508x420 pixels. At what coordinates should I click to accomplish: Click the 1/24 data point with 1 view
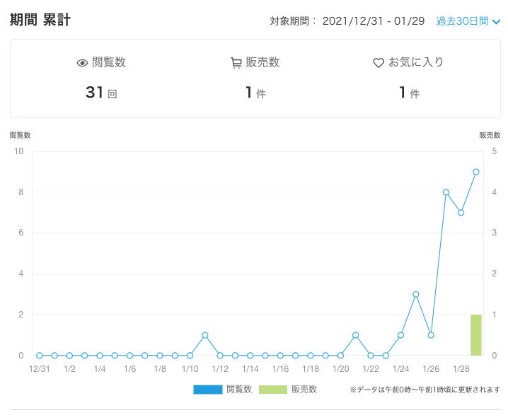tap(400, 335)
